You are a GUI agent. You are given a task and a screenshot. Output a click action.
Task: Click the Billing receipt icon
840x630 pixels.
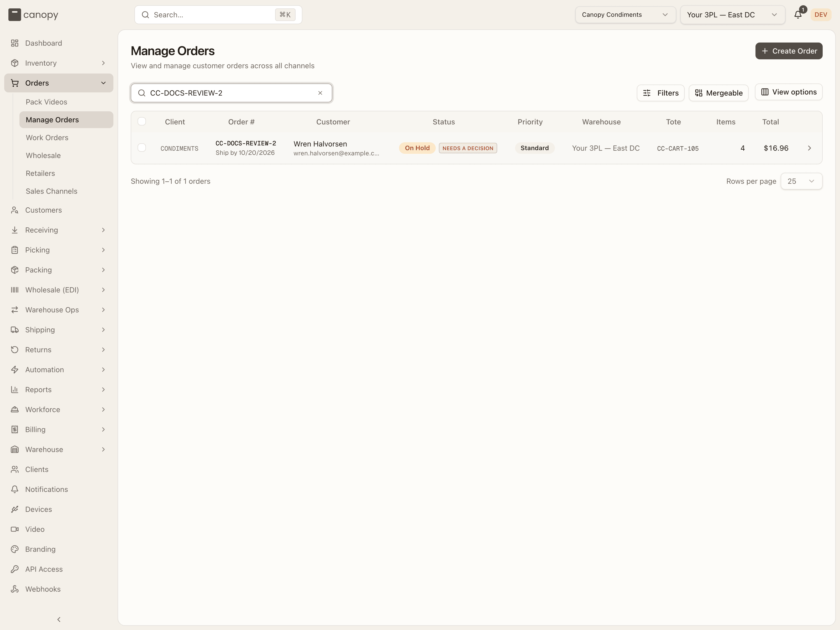tap(15, 429)
